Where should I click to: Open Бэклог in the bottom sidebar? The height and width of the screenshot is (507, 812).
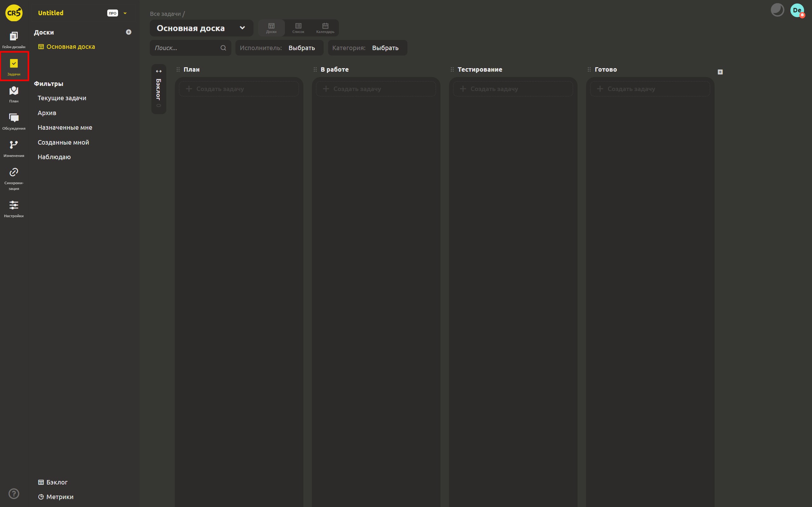pyautogui.click(x=53, y=482)
